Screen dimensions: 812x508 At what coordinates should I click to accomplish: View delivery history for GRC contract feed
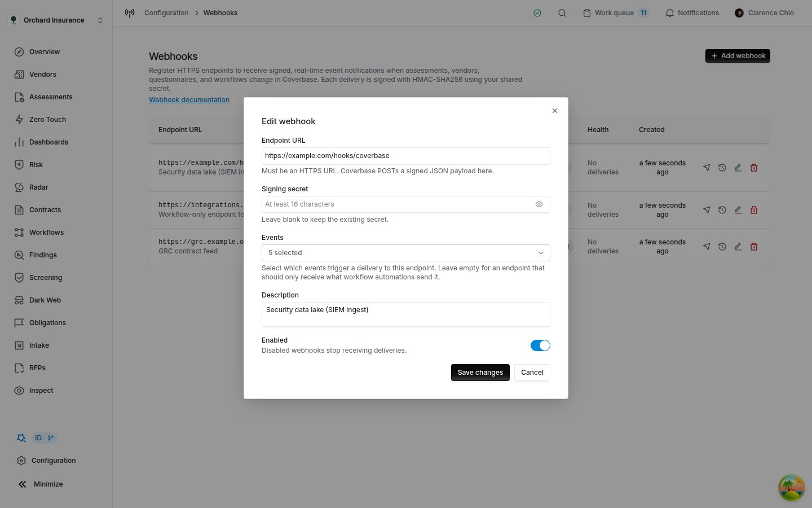pyautogui.click(x=722, y=247)
